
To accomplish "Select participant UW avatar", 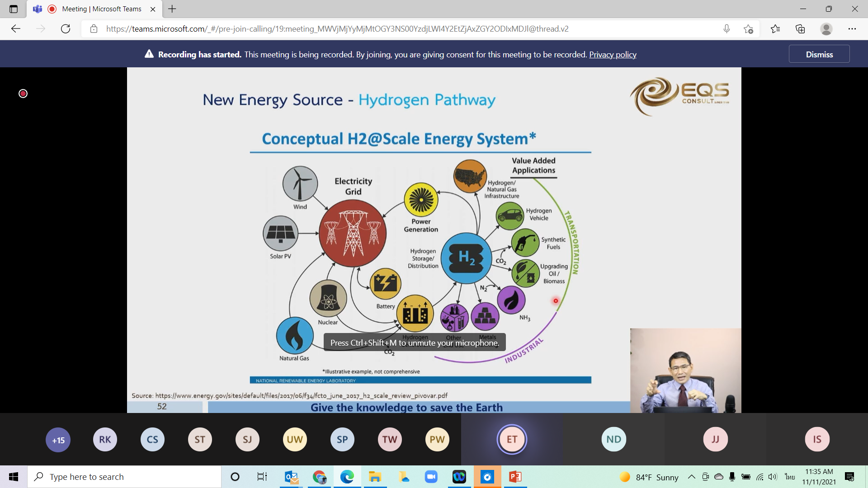I will 295,440.
